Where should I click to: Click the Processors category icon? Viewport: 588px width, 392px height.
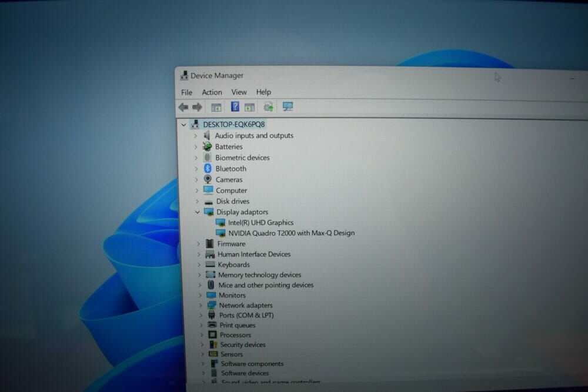pos(213,334)
